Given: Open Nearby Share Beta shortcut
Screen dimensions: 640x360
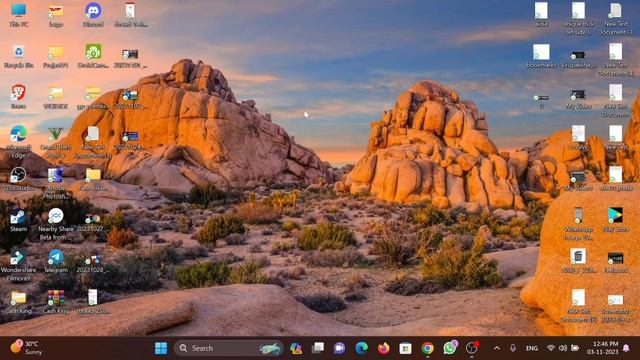Looking at the screenshot, I should (x=56, y=224).
